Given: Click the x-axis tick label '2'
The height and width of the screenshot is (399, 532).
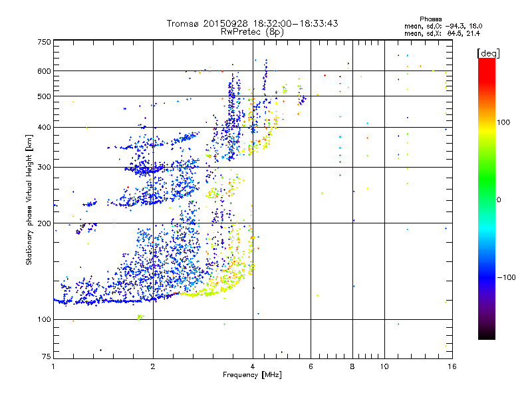Looking at the screenshot, I should [153, 366].
